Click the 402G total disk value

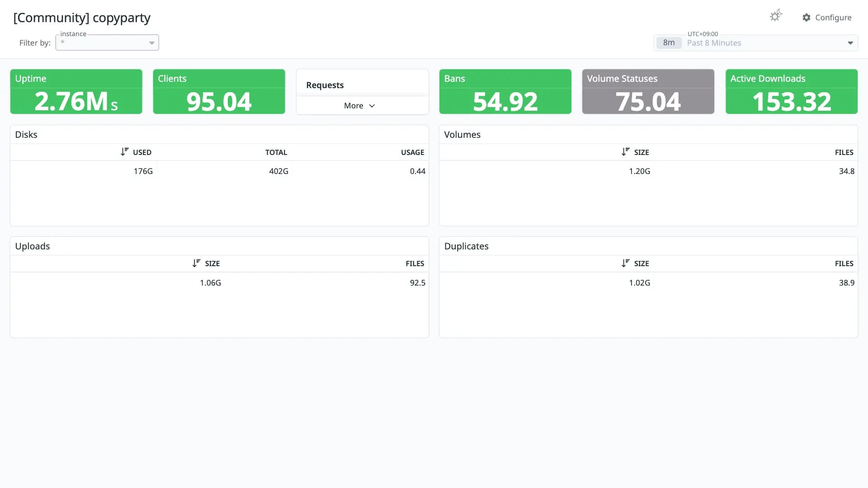(278, 171)
